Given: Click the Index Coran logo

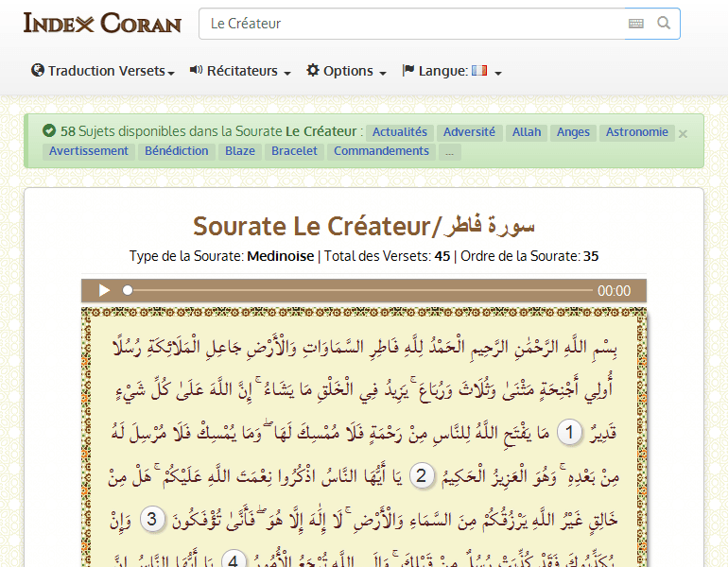Looking at the screenshot, I should point(102,24).
